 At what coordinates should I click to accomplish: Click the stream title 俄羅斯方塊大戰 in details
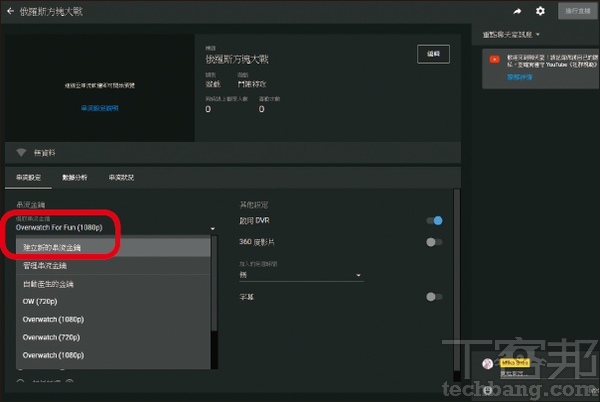(237, 60)
